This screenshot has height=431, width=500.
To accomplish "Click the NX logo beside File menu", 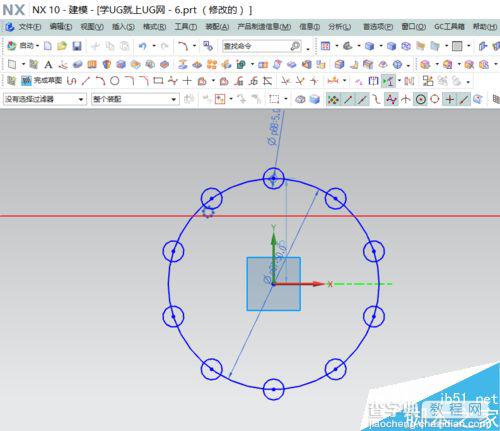I will (x=10, y=27).
